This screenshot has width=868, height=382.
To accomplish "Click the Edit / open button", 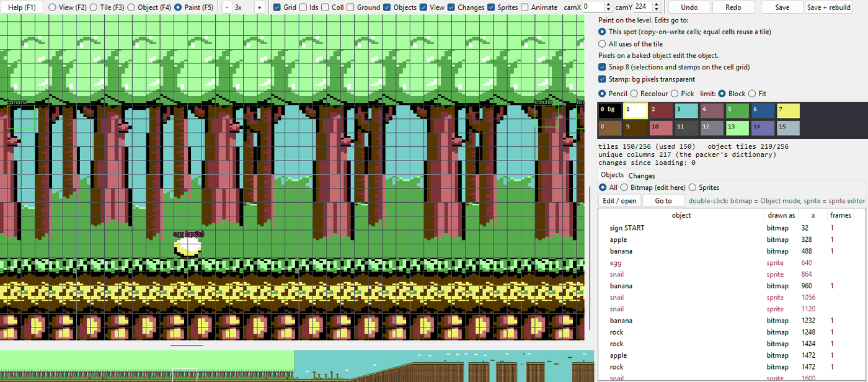I will coord(619,201).
